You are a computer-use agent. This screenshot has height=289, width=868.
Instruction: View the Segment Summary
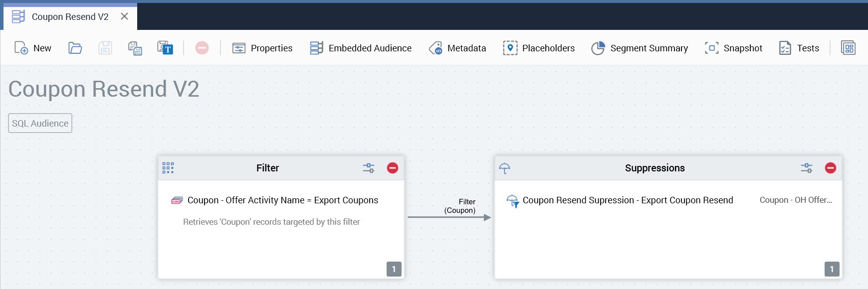[640, 48]
